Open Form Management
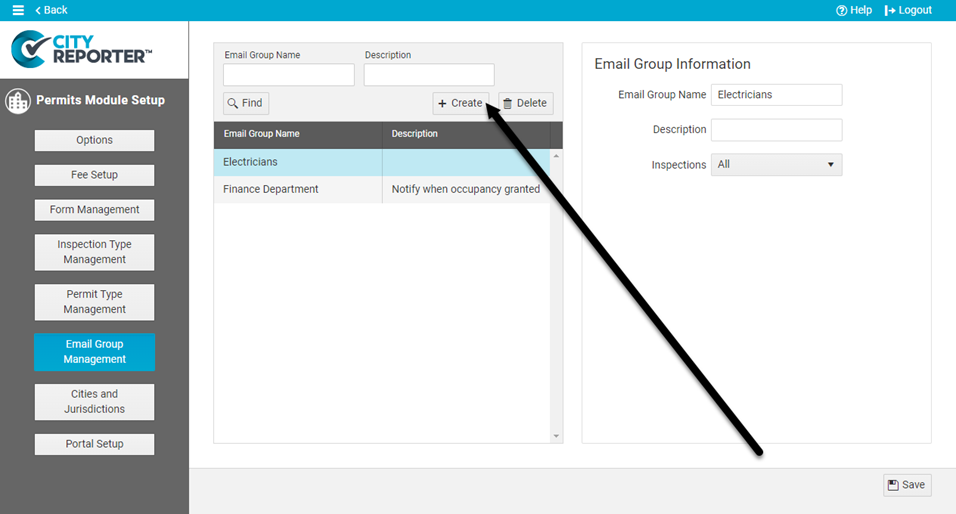This screenshot has height=514, width=956. (x=95, y=210)
